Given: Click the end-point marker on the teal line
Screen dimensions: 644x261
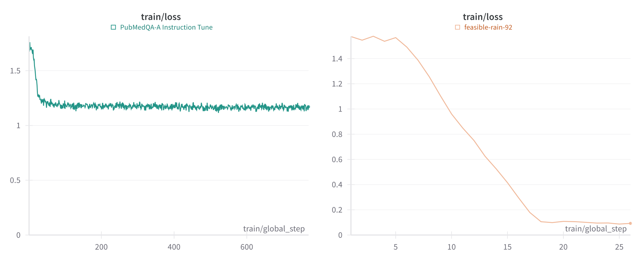Looking at the screenshot, I should click(x=308, y=107).
